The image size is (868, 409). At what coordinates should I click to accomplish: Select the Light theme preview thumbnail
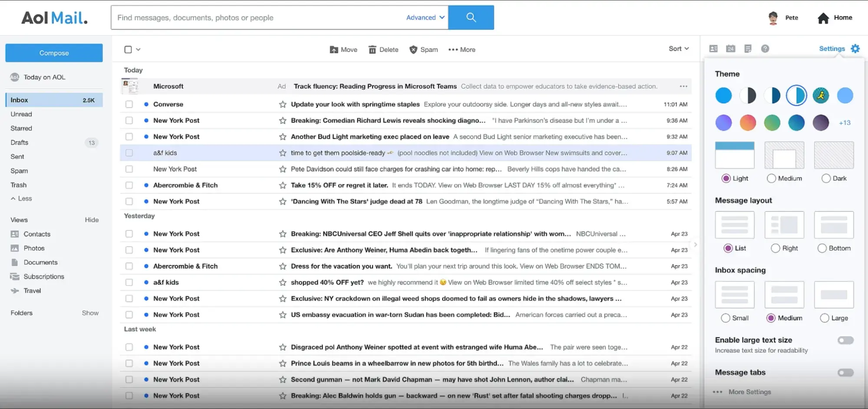point(735,155)
